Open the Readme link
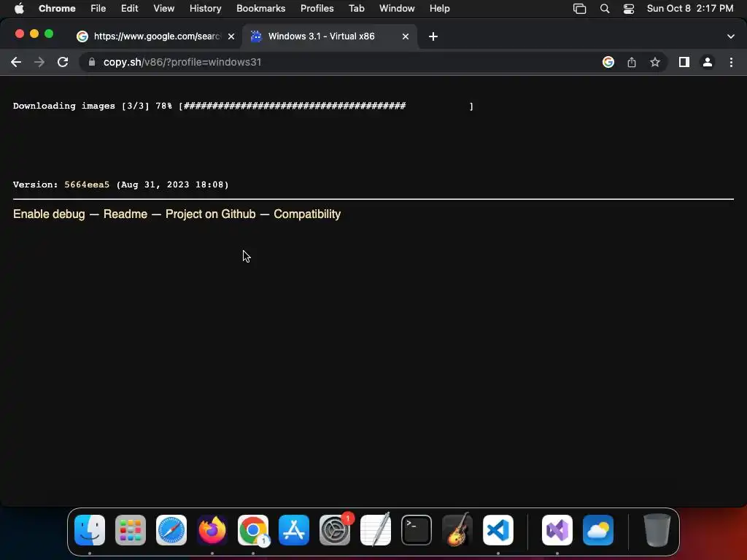Screen dimensions: 747x560 (125, 214)
